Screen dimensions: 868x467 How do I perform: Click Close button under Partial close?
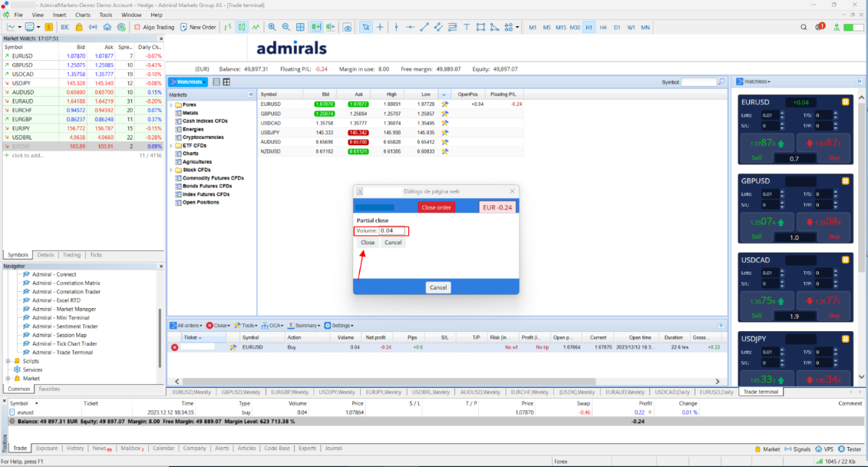point(368,243)
